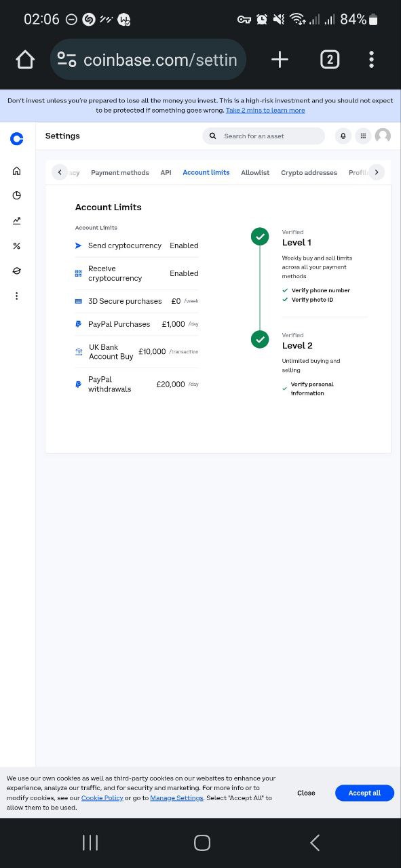Click the Accept all cookies button

pos(364,793)
